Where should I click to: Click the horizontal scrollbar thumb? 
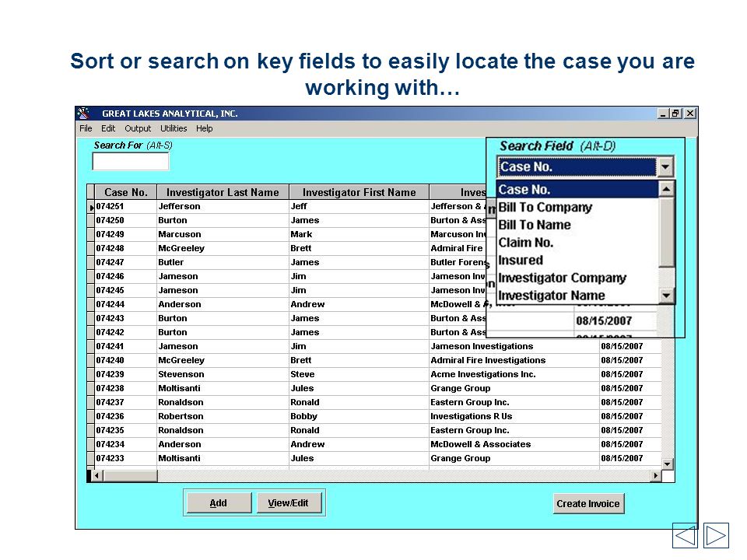click(x=130, y=475)
